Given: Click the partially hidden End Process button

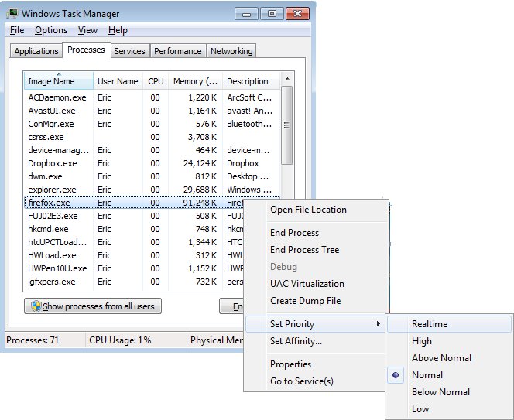Looking at the screenshot, I should (x=231, y=306).
